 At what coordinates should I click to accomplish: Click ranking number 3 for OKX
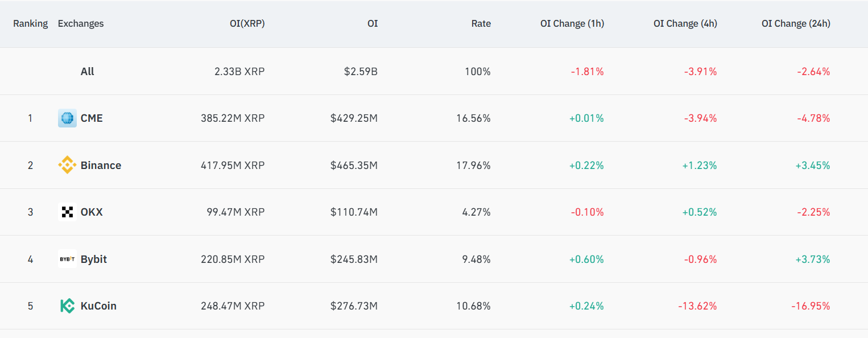tap(30, 212)
